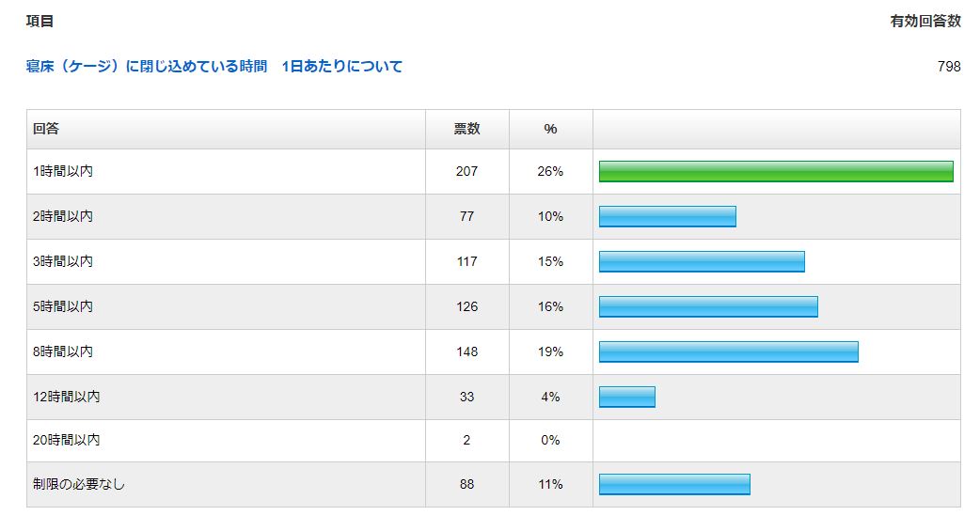Click the blue bar for 5時間以内
980x531 pixels.
pyautogui.click(x=708, y=306)
